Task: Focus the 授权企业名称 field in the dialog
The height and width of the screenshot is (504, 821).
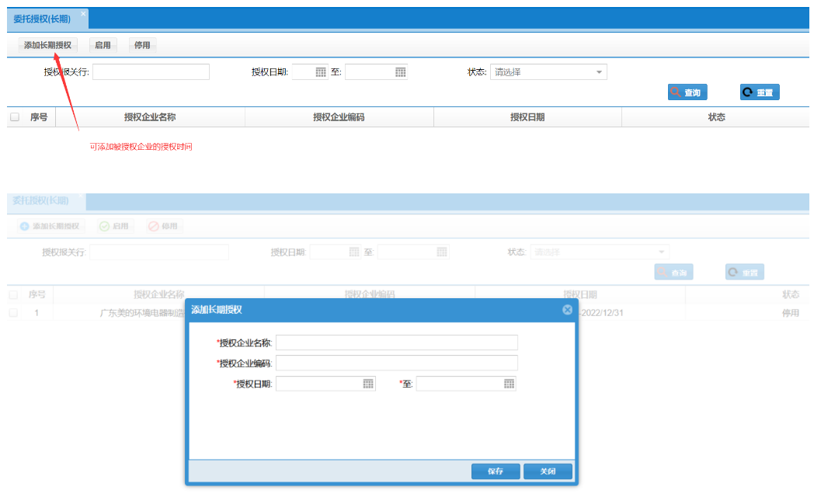Action: click(x=396, y=342)
